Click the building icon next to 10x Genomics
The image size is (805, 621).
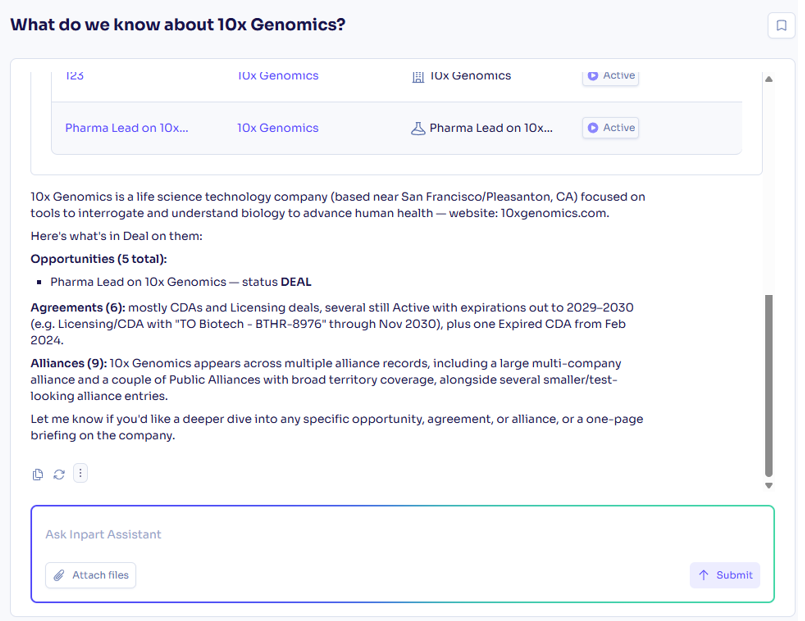coord(418,76)
